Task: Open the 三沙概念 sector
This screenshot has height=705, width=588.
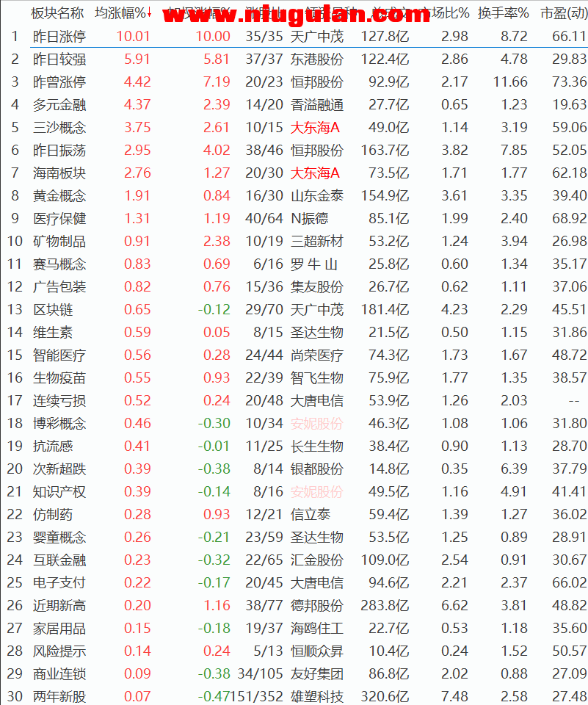Action: [x=59, y=128]
